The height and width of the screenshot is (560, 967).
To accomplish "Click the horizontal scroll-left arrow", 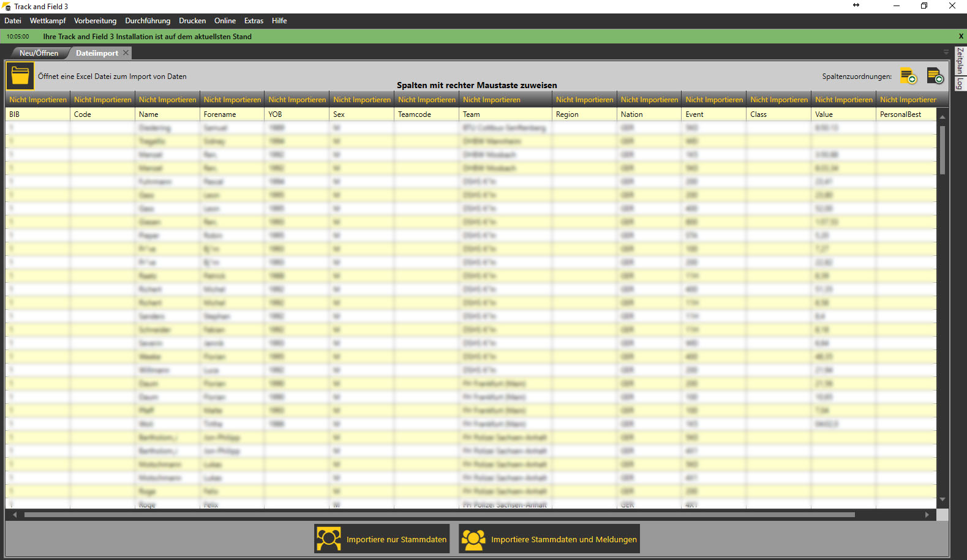I will tap(15, 515).
